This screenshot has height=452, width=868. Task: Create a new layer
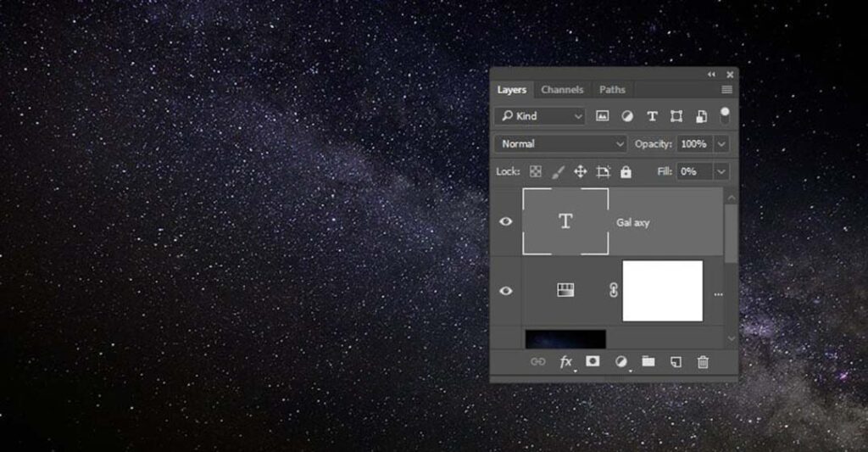[x=676, y=362]
